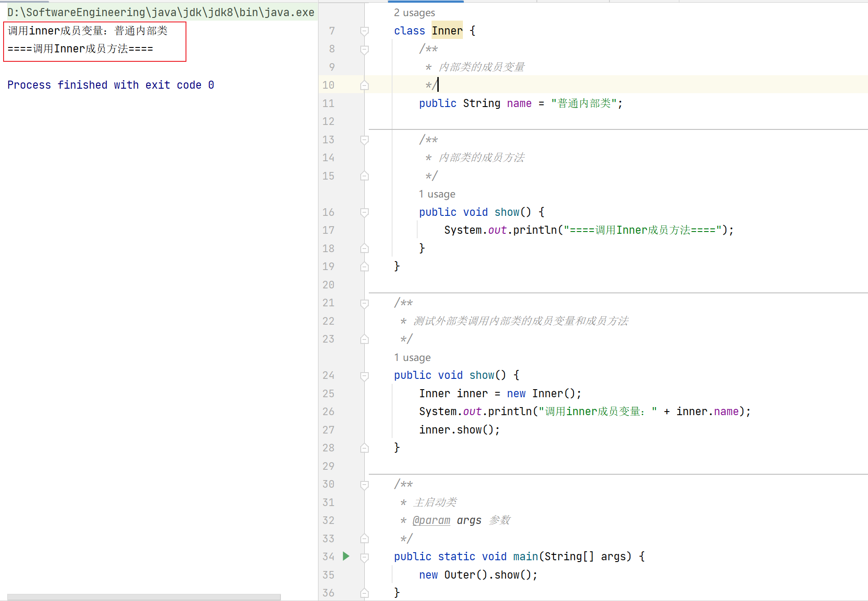The height and width of the screenshot is (601, 868).
Task: Click 'Process finished with exit code 0' text
Action: coord(111,85)
